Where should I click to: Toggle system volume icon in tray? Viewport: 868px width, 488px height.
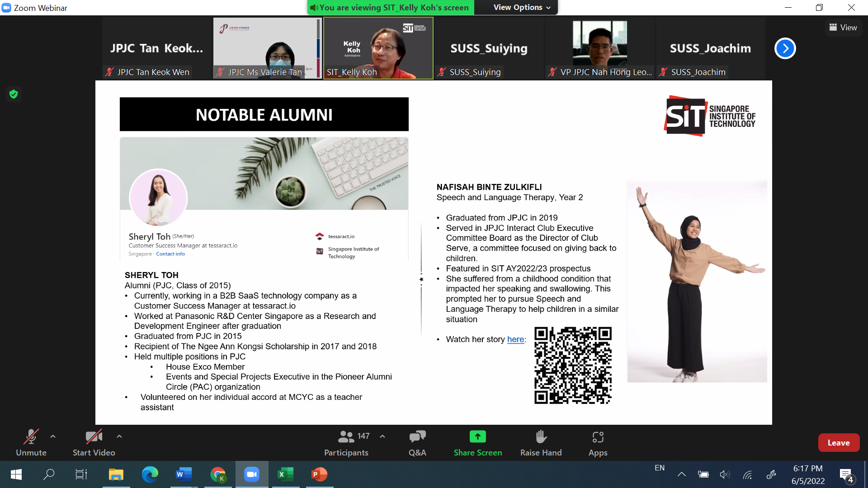pos(724,474)
